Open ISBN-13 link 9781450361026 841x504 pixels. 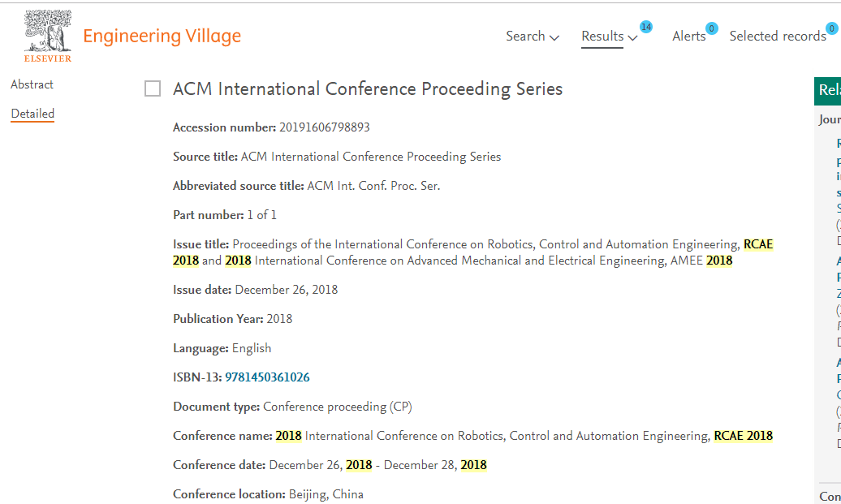(267, 377)
